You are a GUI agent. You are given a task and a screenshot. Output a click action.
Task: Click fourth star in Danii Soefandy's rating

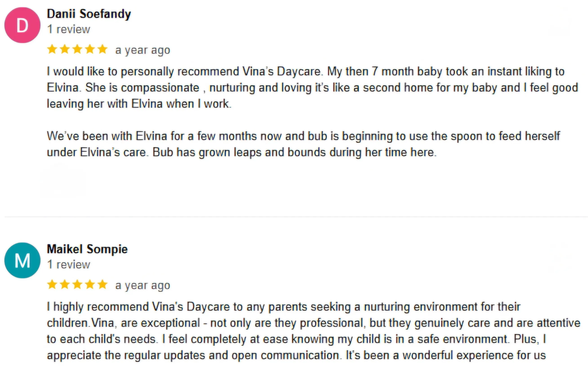(90, 49)
